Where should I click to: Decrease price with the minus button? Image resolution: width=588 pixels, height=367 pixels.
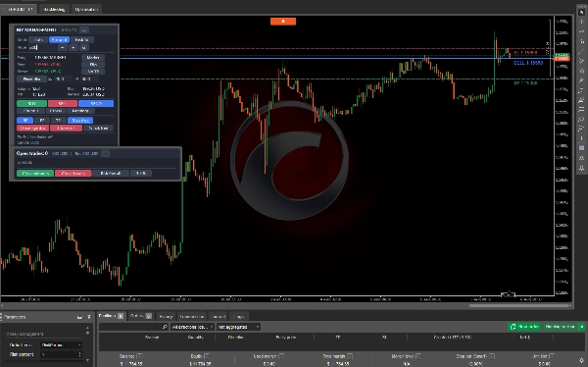coord(63,48)
